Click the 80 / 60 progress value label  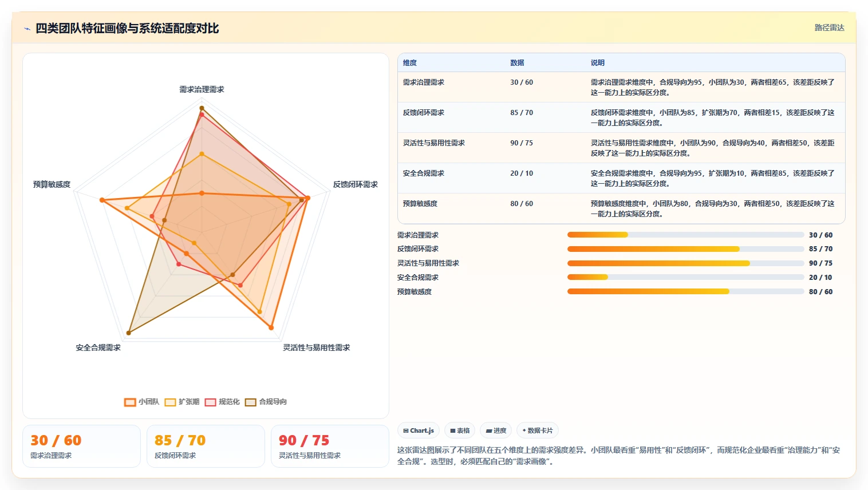tap(820, 292)
